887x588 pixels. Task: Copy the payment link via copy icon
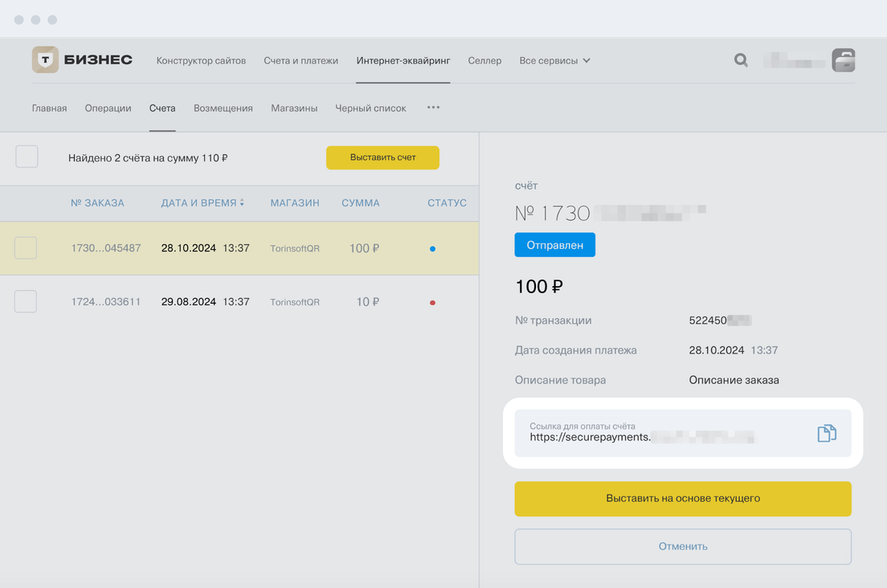coord(826,434)
